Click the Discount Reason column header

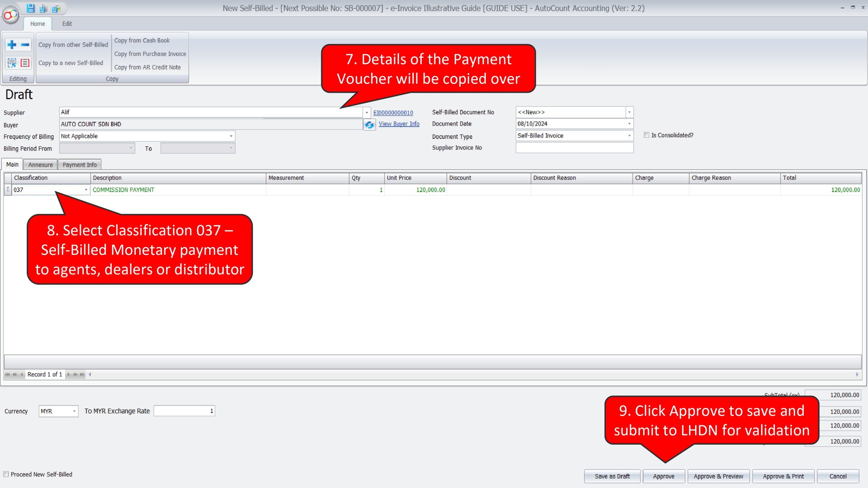point(581,178)
